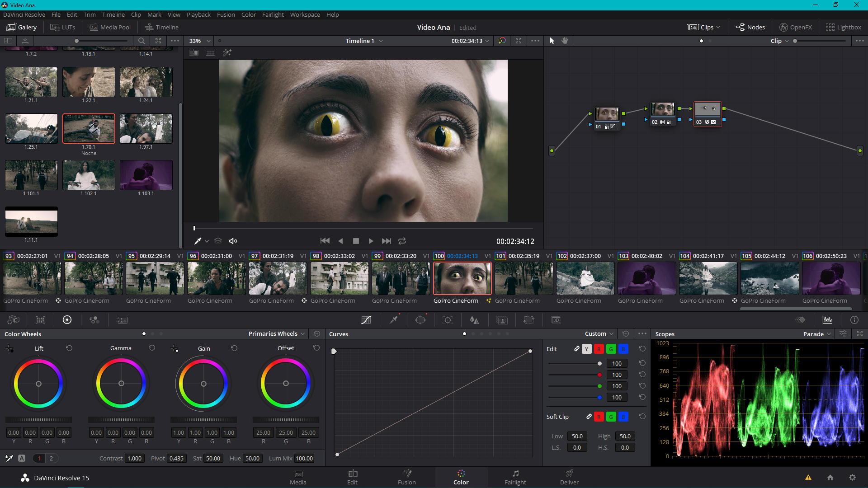Toggle auto balance A button
The image size is (868, 488).
21,458
